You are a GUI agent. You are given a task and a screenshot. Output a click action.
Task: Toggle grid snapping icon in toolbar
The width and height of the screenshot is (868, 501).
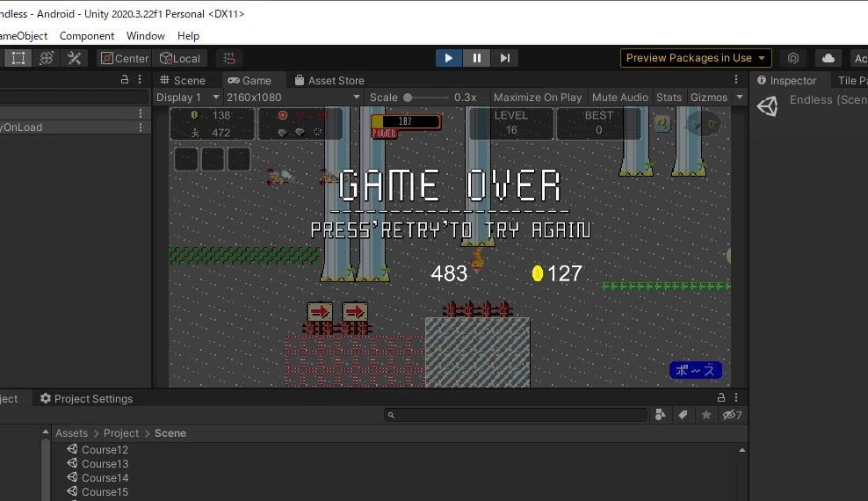tap(229, 58)
